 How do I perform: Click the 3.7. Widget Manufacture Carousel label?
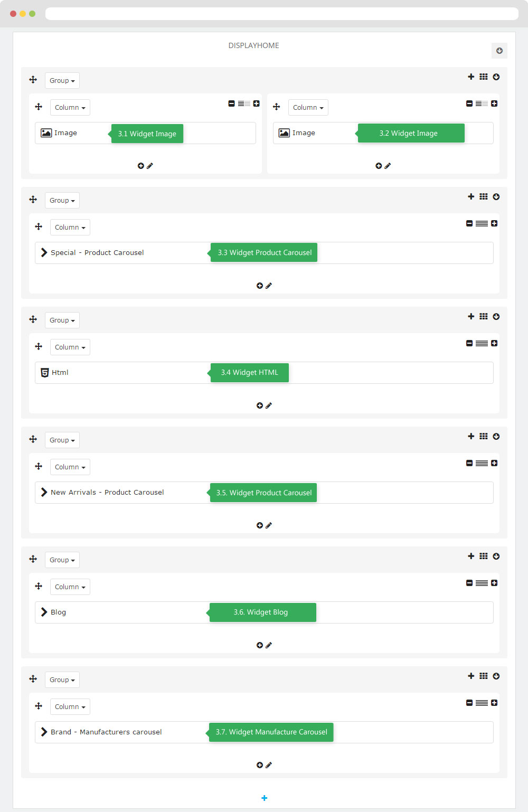[x=271, y=732]
